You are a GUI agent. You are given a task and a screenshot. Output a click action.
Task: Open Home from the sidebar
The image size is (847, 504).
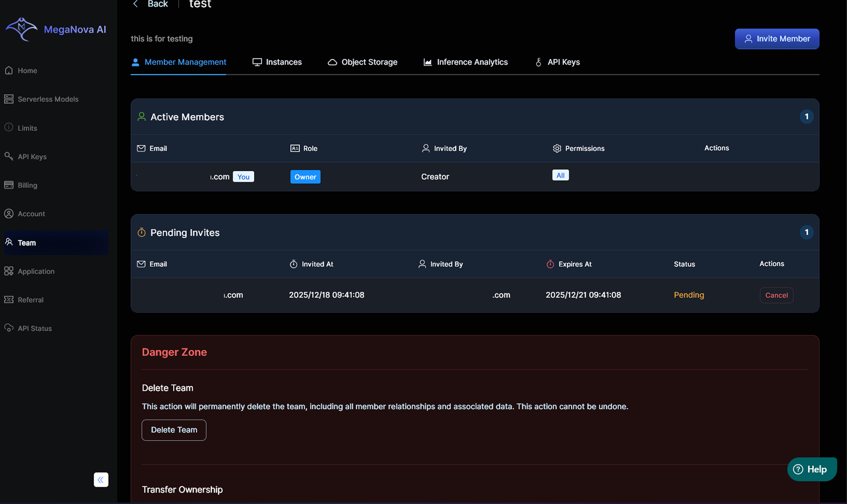pyautogui.click(x=27, y=71)
